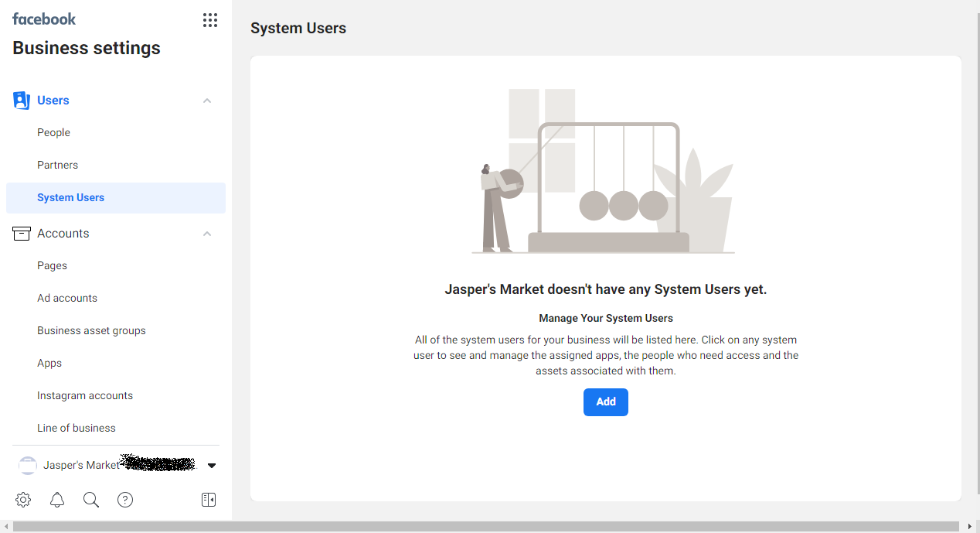
Task: Open the help question mark icon
Action: [x=125, y=500]
